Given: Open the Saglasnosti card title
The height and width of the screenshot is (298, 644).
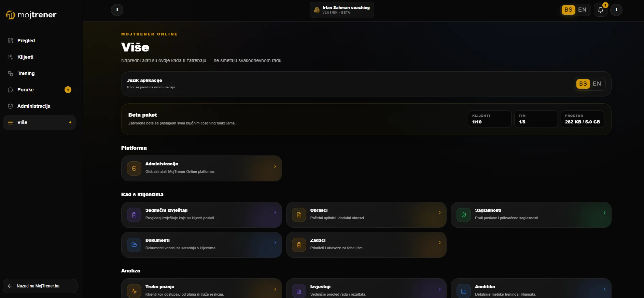Looking at the screenshot, I should pos(488,210).
